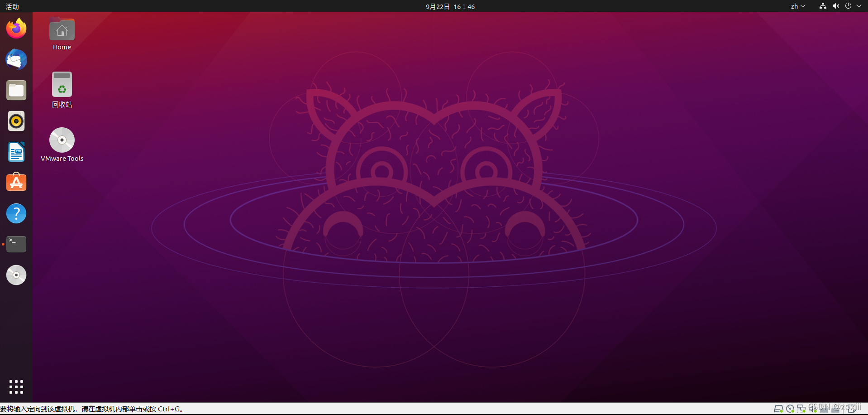
Task: Open LibreOffice Writer from the dock
Action: coord(16,152)
